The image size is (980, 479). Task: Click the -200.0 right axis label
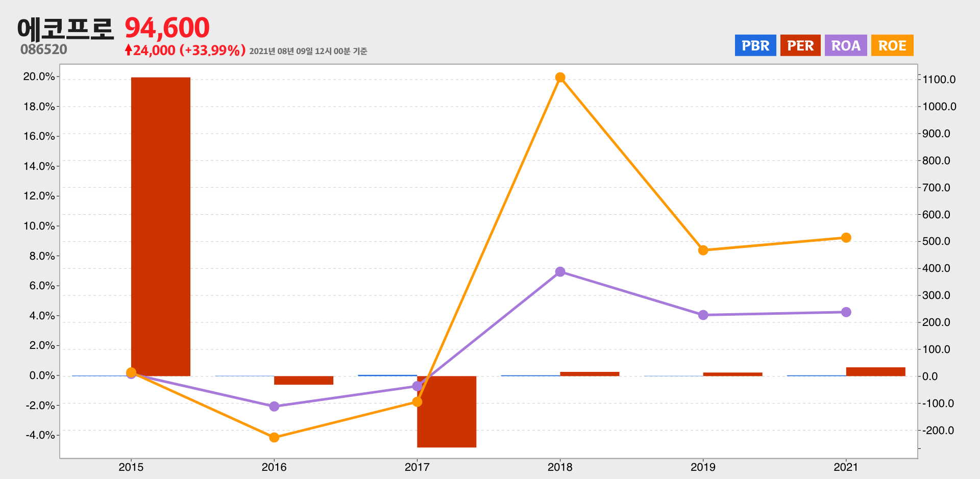click(938, 431)
